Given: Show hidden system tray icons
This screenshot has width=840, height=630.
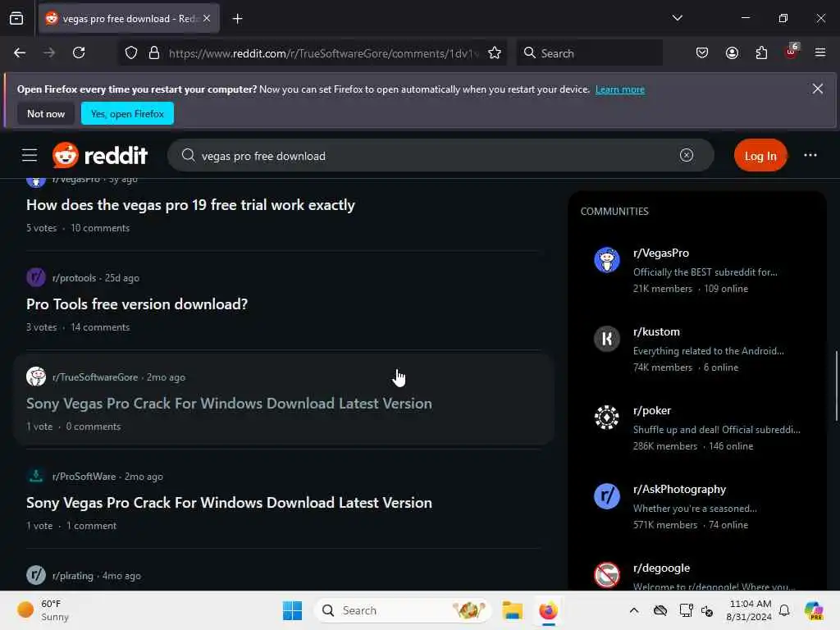Looking at the screenshot, I should coord(634,610).
